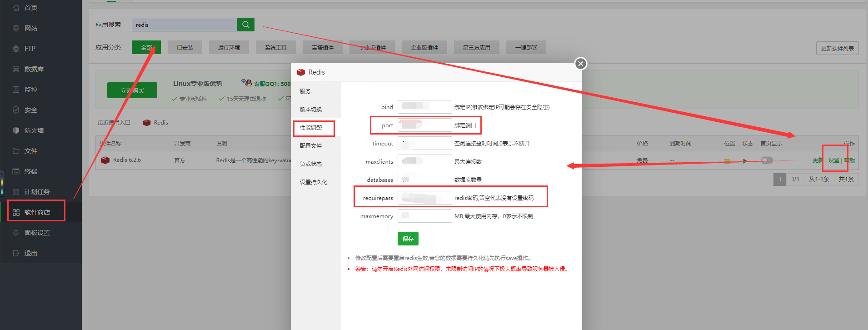This screenshot has height=330, width=868.
Task: Open the 网站 sidebar item
Action: 31,28
